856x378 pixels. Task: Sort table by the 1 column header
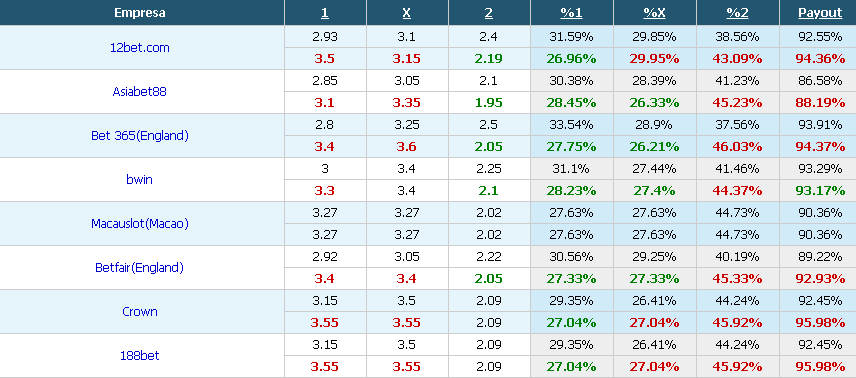pos(325,13)
